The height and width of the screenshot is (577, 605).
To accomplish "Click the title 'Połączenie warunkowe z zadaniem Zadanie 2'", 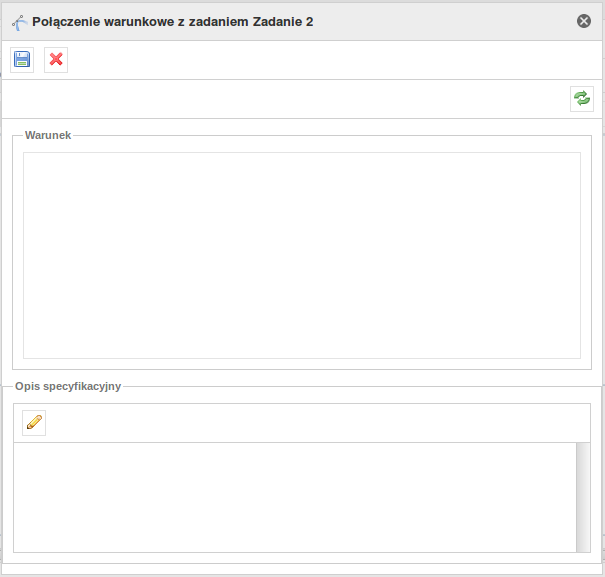I will [172, 22].
